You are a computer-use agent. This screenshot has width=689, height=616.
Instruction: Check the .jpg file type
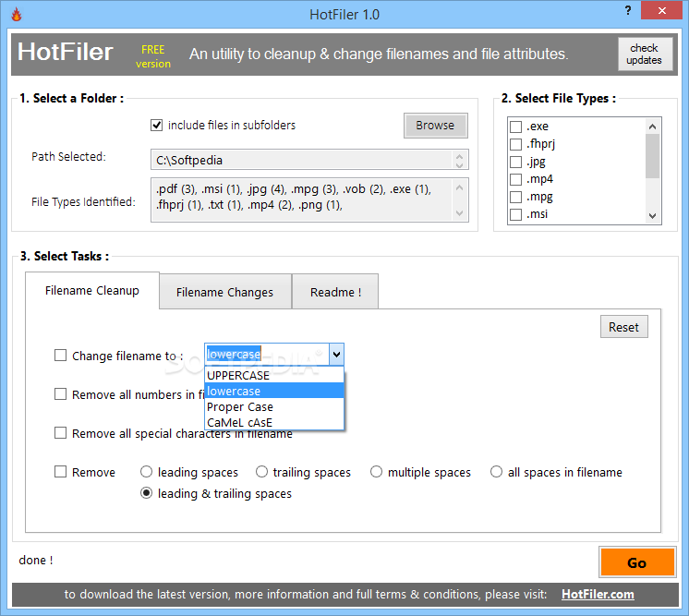pos(515,162)
